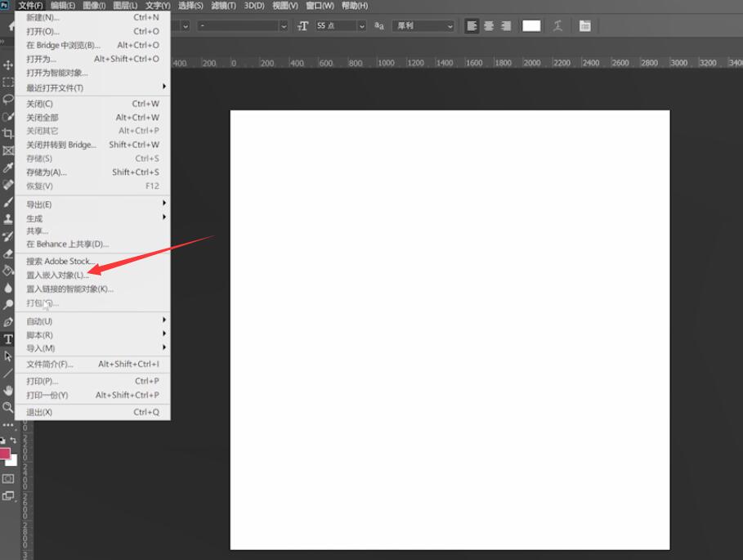The height and width of the screenshot is (560, 743).
Task: Choose Search Adobe Stock entry
Action: coord(93,261)
